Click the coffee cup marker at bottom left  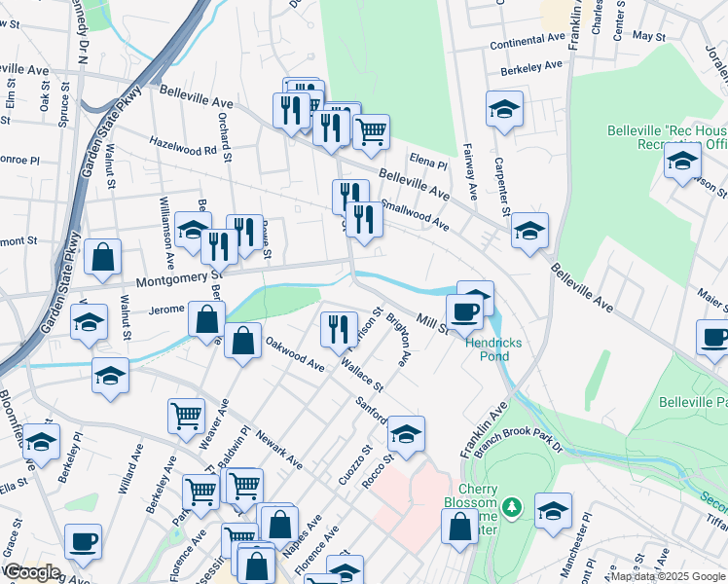coord(83,541)
